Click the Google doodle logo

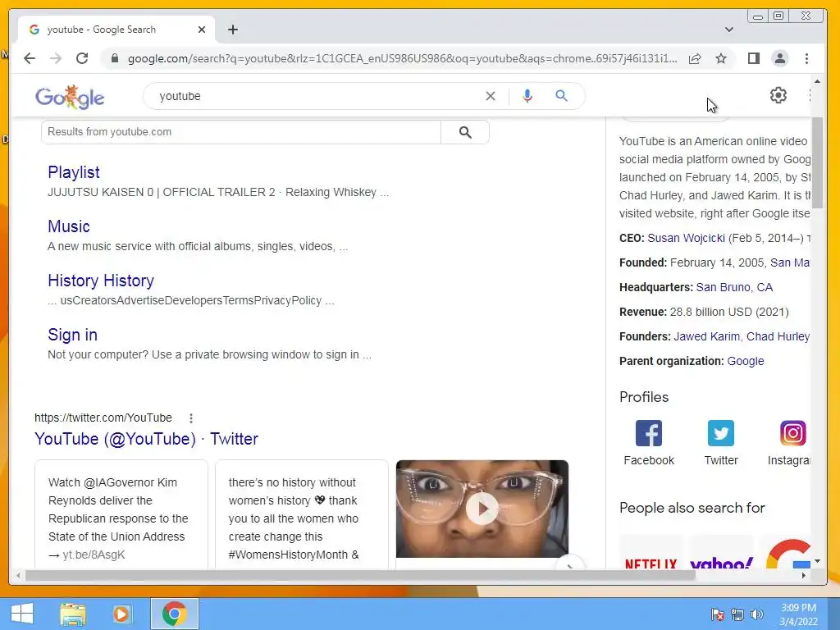[x=70, y=97]
